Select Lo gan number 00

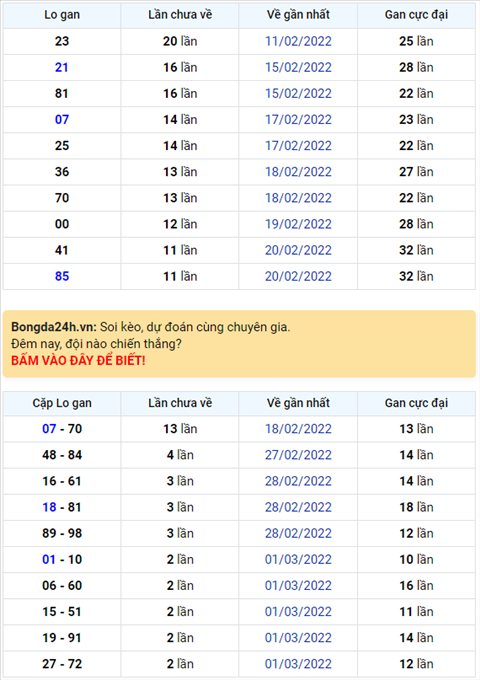pyautogui.click(x=62, y=224)
